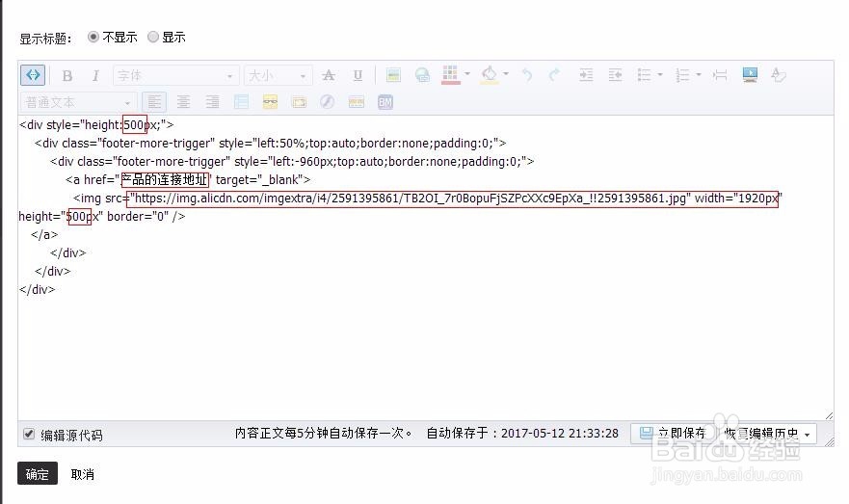Insert a horizontal separator line icon
Image resolution: width=849 pixels, height=504 pixels.
click(720, 75)
